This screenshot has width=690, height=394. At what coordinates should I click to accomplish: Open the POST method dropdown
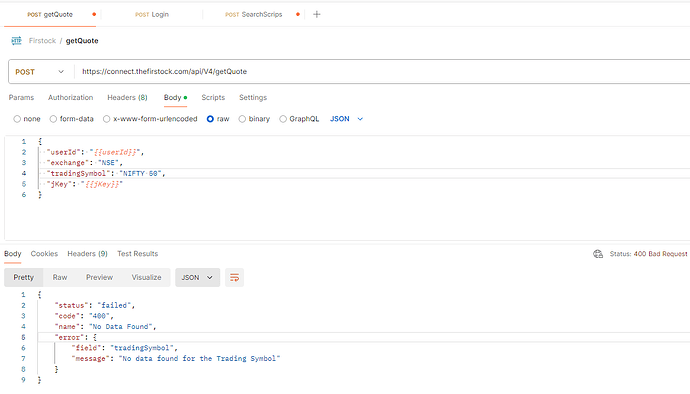pyautogui.click(x=40, y=72)
